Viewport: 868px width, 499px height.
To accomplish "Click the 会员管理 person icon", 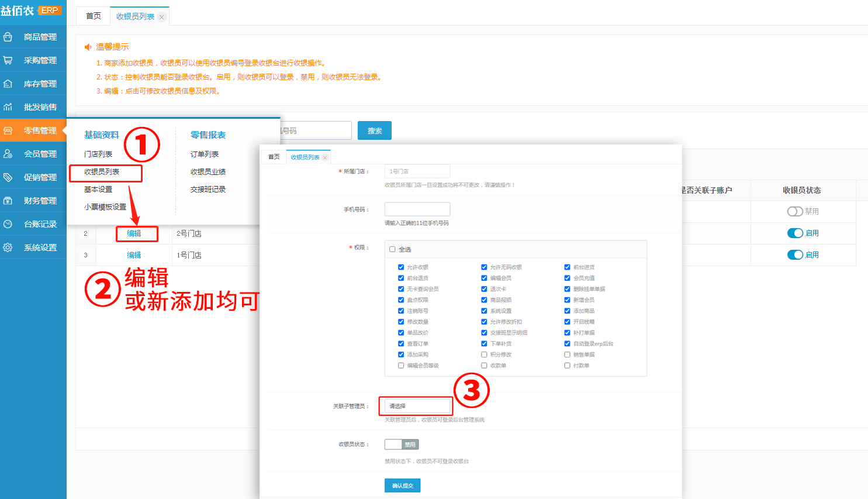I will click(x=8, y=154).
